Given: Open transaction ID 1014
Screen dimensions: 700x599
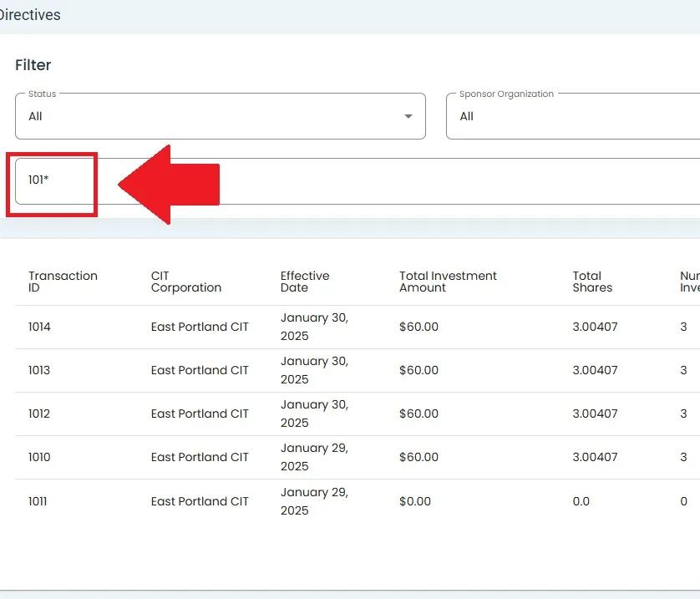Looking at the screenshot, I should (x=39, y=327).
